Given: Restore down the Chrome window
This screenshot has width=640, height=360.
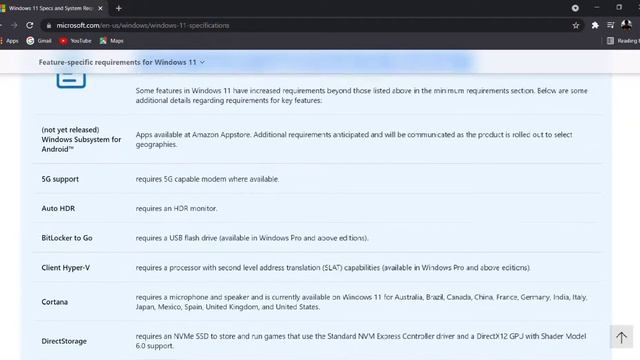Looking at the screenshot, I should click(619, 8).
